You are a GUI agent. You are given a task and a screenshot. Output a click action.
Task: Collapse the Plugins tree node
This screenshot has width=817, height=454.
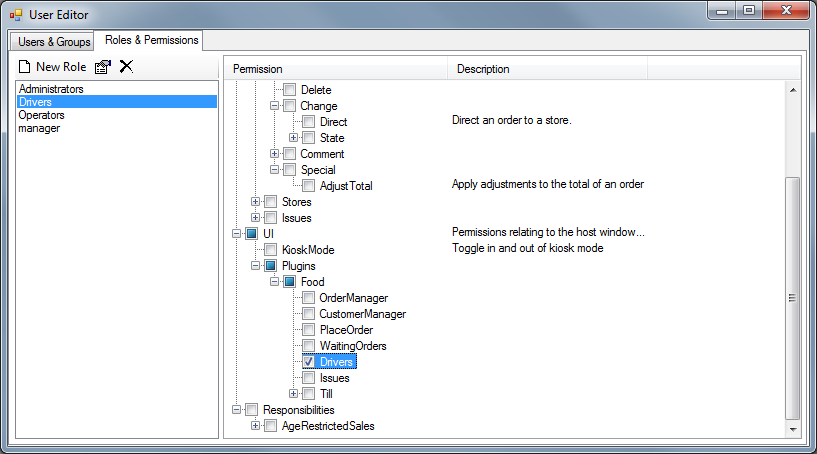point(256,266)
